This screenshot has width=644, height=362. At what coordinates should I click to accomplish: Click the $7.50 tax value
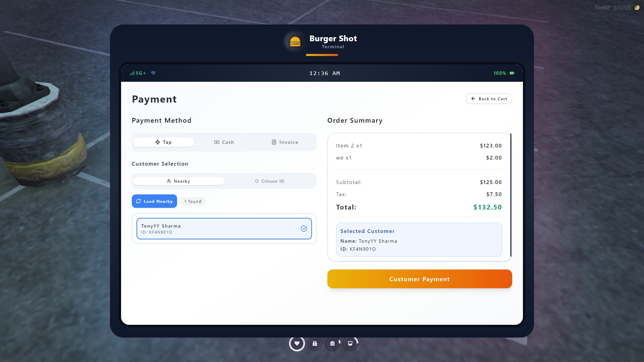click(x=494, y=194)
